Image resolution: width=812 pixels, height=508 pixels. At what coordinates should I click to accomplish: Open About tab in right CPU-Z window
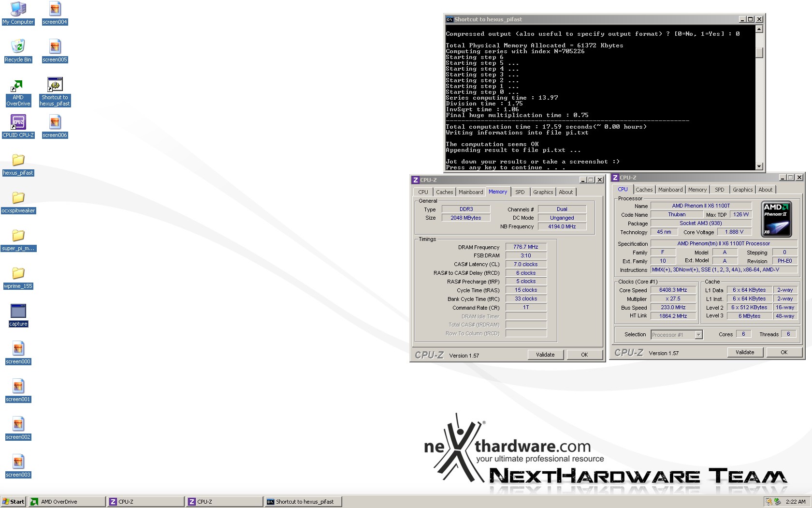(766, 190)
